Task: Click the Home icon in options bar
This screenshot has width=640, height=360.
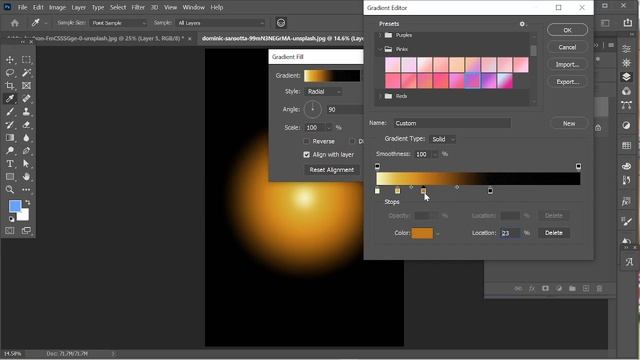Action: (15, 23)
